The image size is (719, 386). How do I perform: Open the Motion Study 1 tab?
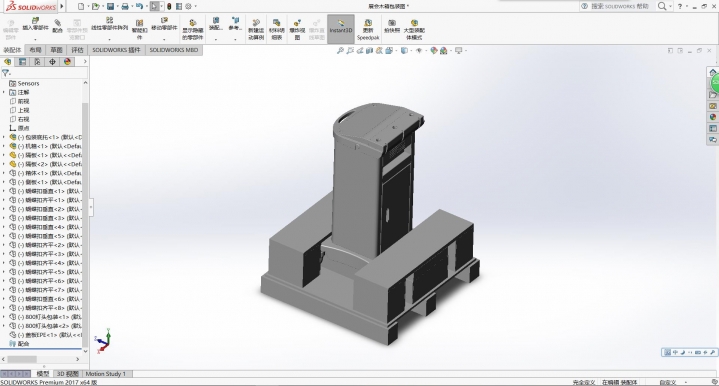point(105,374)
